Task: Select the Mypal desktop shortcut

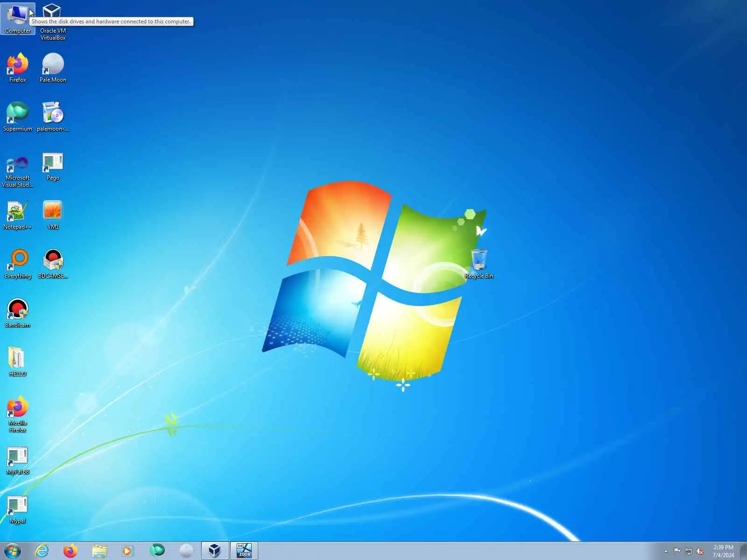Action: (18, 510)
